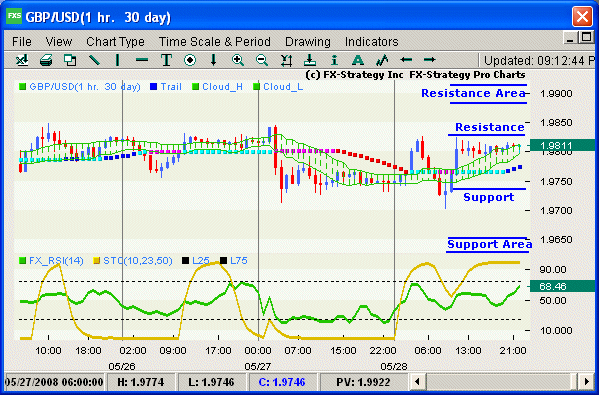Viewport: 599px width, 395px height.
Task: Click the bold A font icon
Action: pos(358,60)
